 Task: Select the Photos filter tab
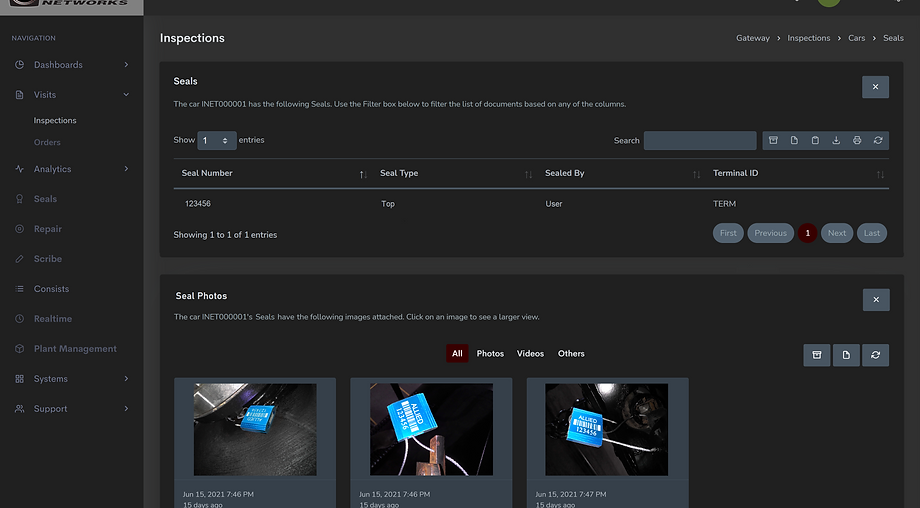pos(490,354)
